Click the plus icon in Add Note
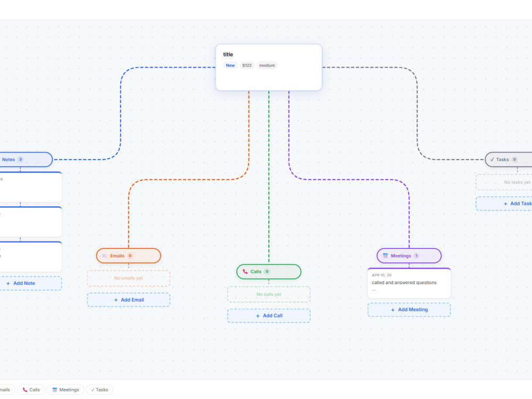 coord(8,284)
